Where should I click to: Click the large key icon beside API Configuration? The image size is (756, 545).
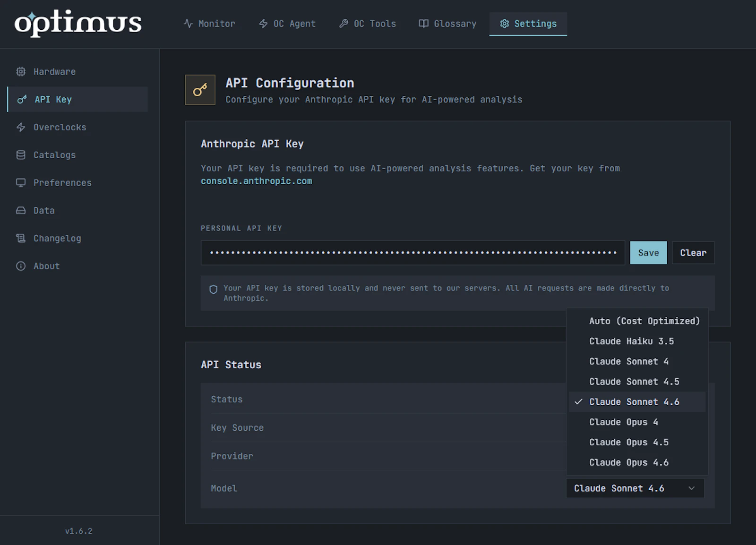coord(200,90)
